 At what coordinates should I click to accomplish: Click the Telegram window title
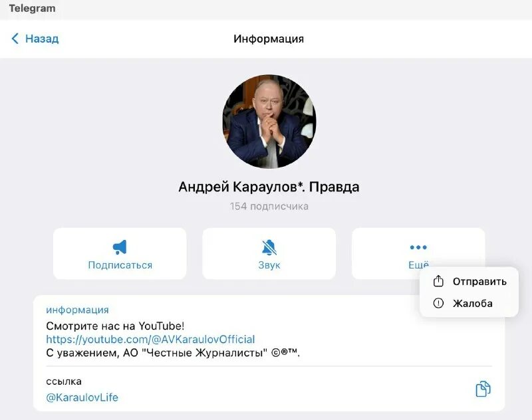click(32, 9)
